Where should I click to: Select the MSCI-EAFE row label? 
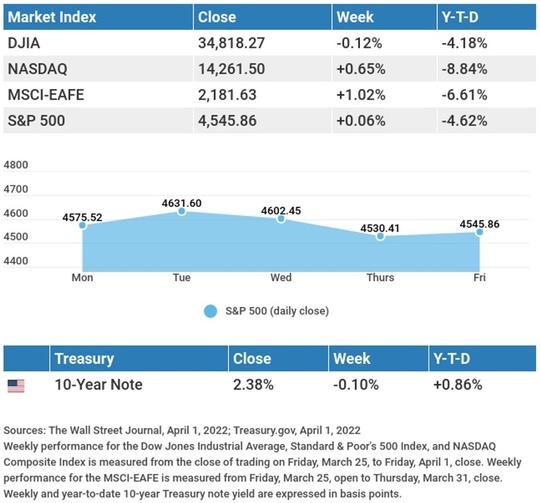point(46,95)
